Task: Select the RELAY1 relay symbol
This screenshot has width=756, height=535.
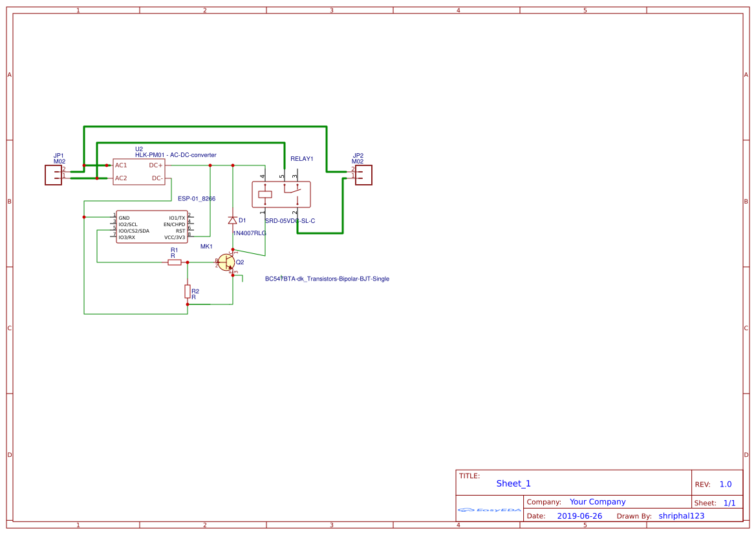Action: [x=281, y=194]
